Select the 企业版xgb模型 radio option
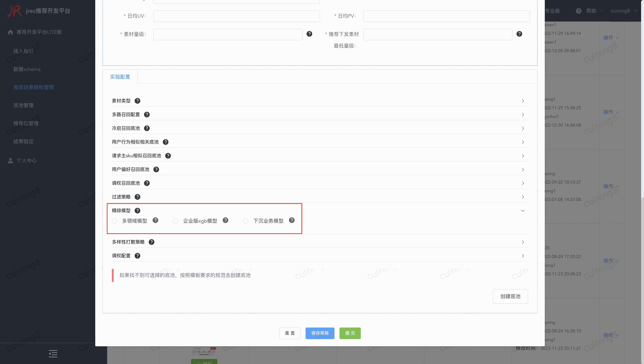 click(176, 221)
